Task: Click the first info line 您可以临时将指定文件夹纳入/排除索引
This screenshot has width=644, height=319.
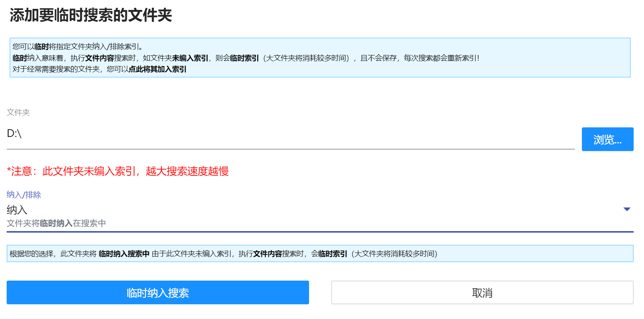Action: coord(78,47)
